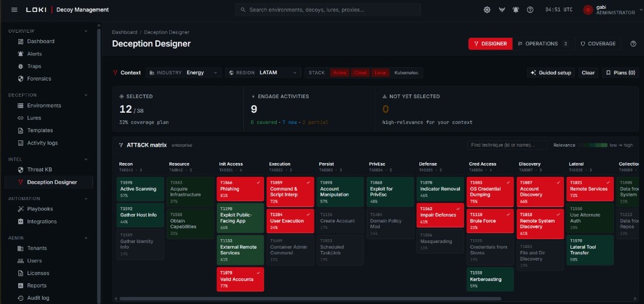Screen dimensions: 644x304
Task: Open Dashboard breadcrumb link
Action: click(x=125, y=32)
